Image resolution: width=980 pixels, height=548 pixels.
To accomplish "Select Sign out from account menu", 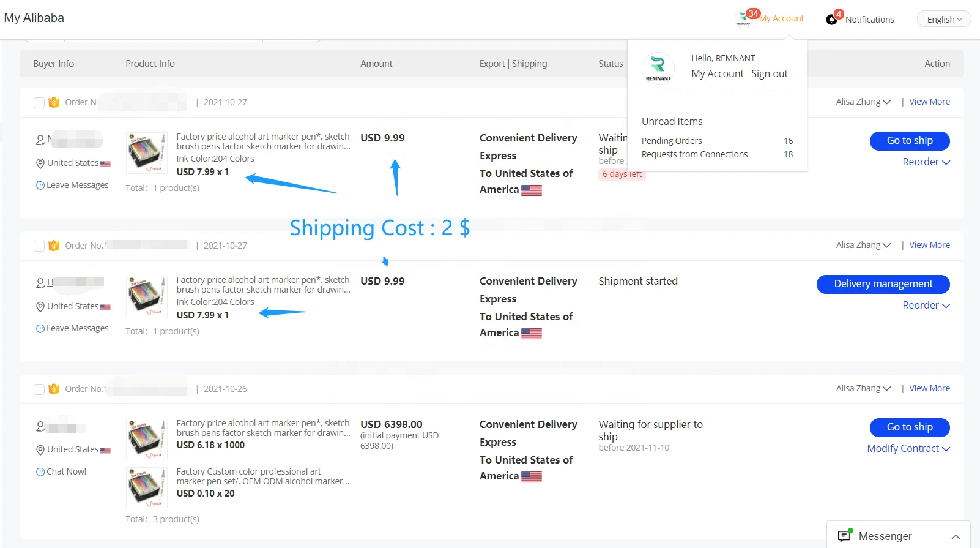I will (x=770, y=74).
